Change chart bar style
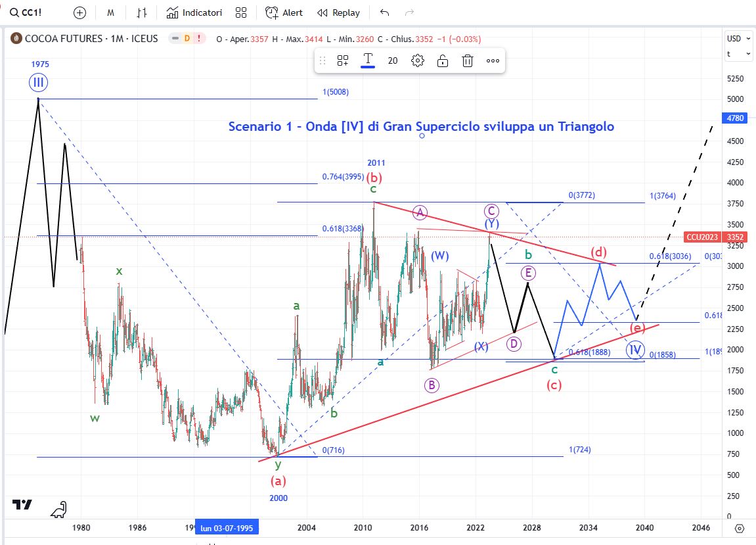756x545 pixels. coord(142,12)
